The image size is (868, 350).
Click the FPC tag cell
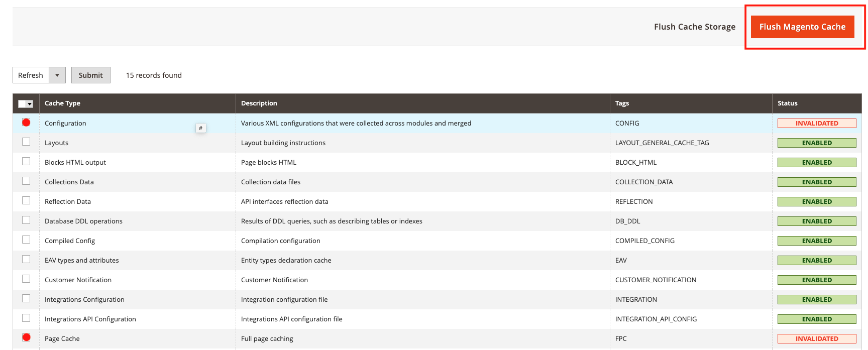(621, 339)
